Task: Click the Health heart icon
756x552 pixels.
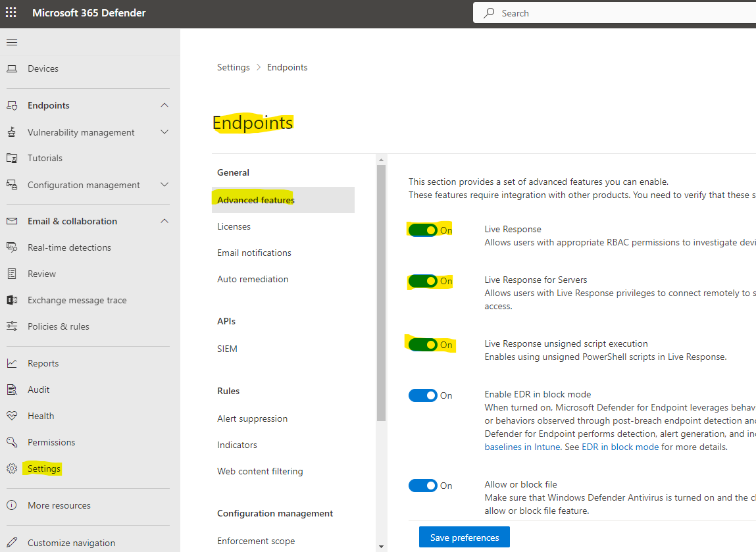Action: point(12,416)
